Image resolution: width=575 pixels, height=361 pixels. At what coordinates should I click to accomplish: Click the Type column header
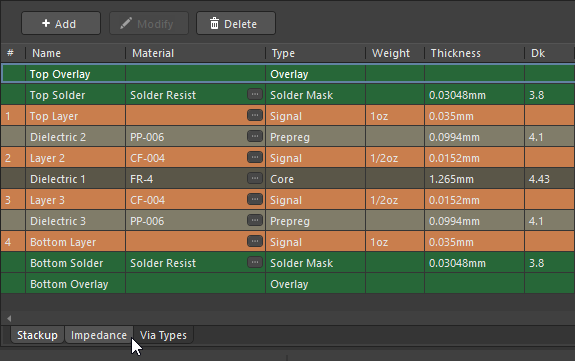(315, 53)
